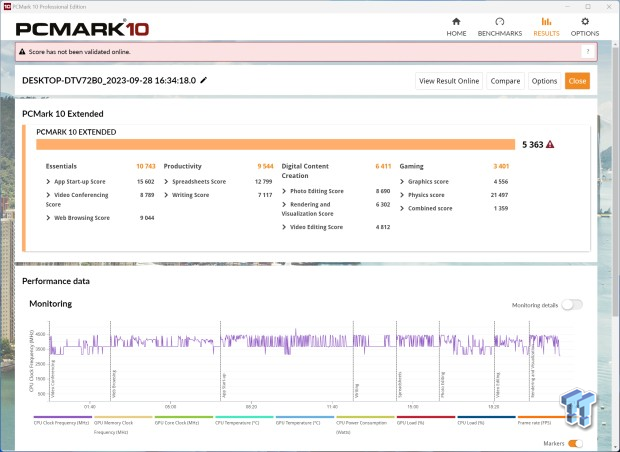Close the result with orange Close button
The width and height of the screenshot is (620, 452).
point(577,81)
